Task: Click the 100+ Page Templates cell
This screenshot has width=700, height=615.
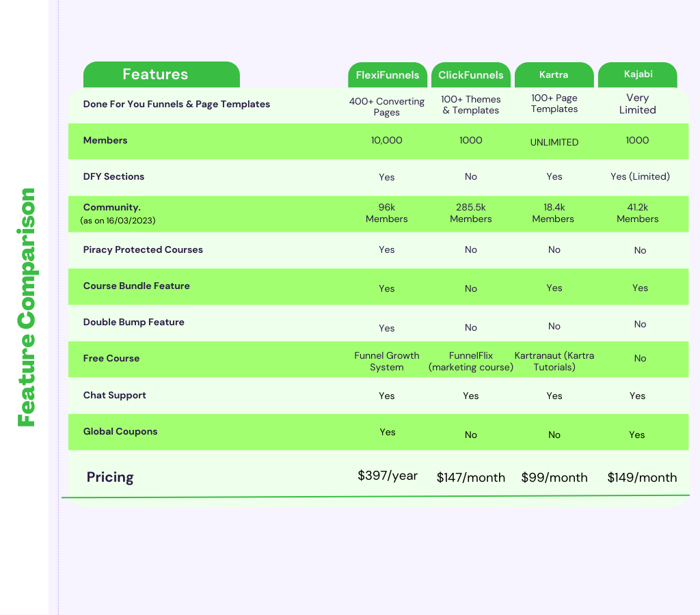Action: pos(554,104)
